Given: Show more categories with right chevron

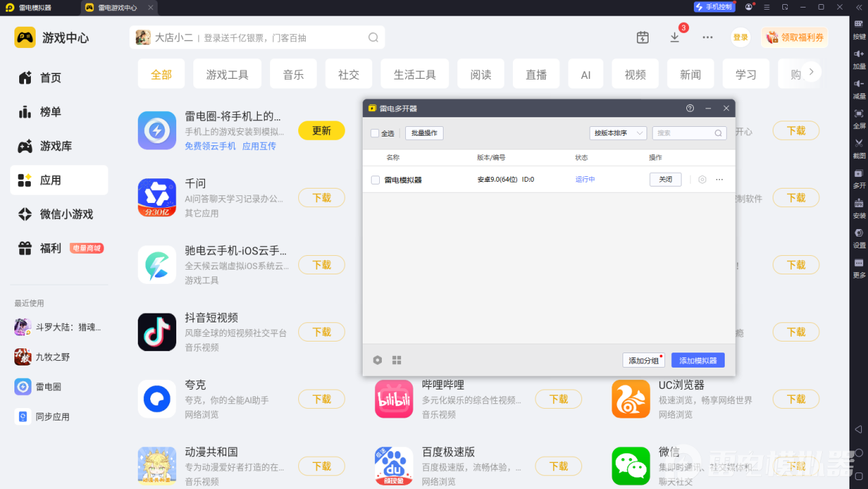Looking at the screenshot, I should coord(811,72).
